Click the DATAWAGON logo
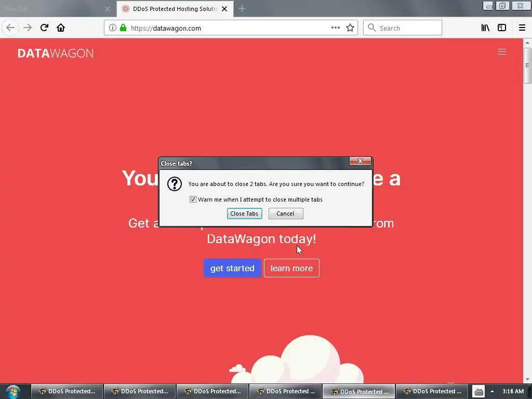This screenshot has height=399, width=532. [x=56, y=54]
